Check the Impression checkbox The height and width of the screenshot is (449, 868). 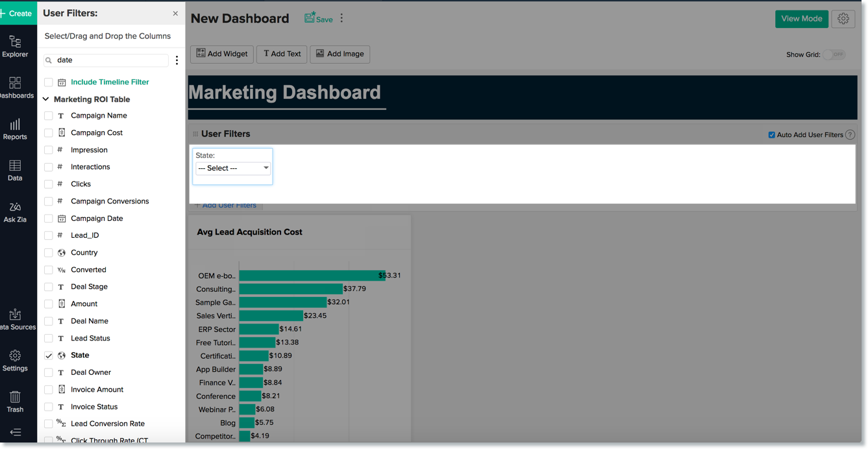click(49, 150)
